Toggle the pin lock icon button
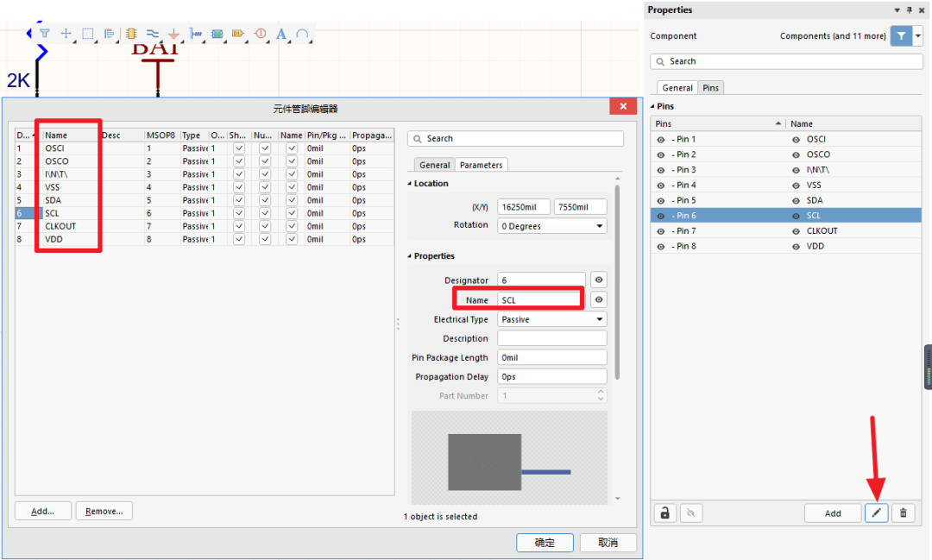932x560 pixels. click(x=665, y=513)
